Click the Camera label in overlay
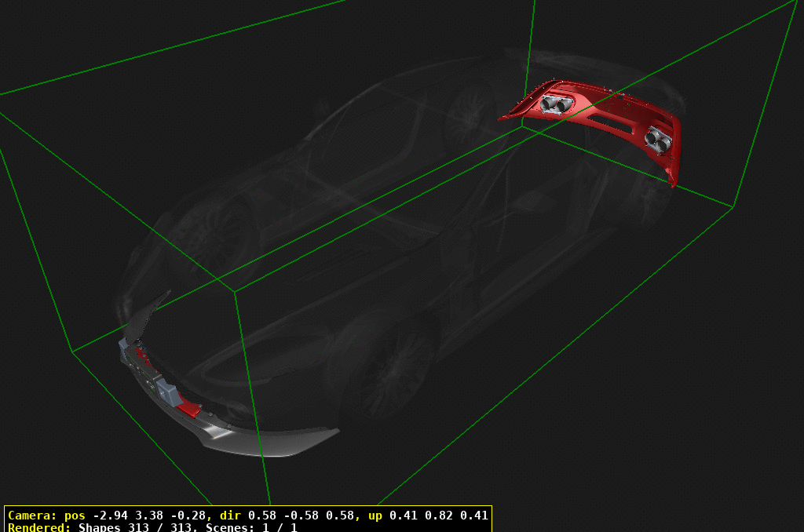Screen dimensions: 804x532 (x=31, y=516)
